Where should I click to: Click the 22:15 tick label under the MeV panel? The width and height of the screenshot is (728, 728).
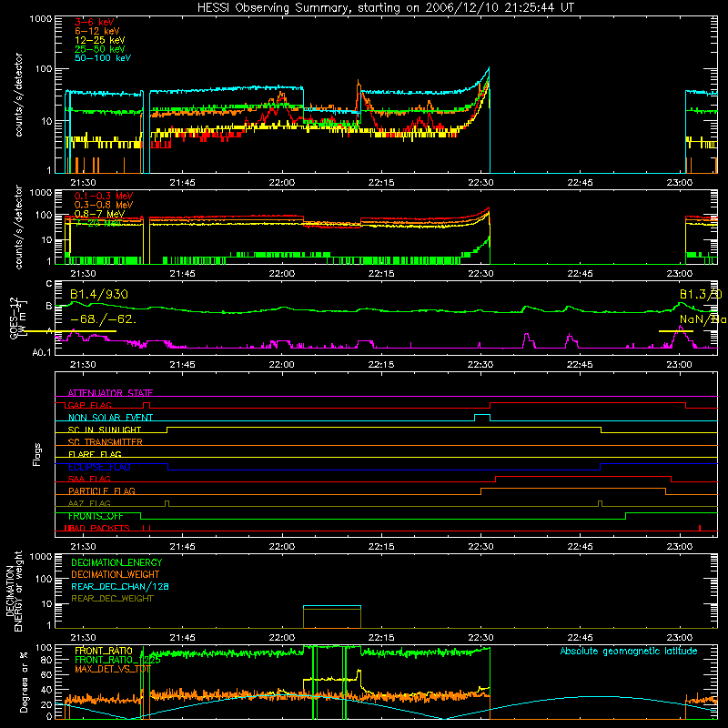point(381,274)
